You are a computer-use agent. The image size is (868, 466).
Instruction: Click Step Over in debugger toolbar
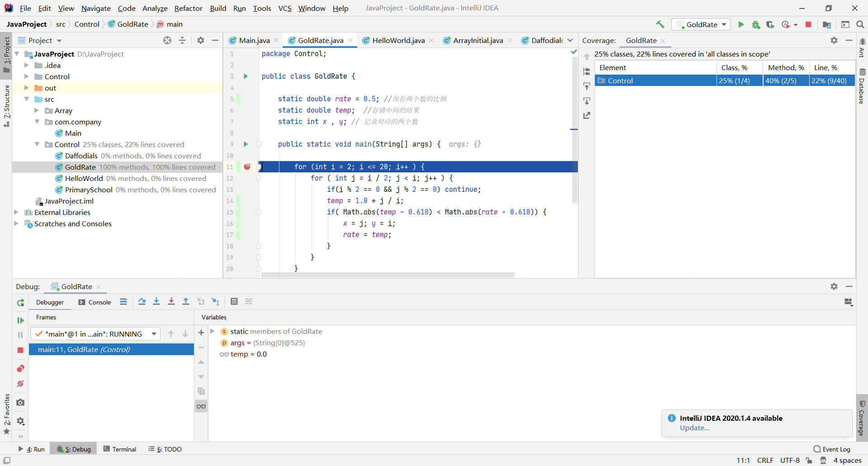tap(142, 302)
